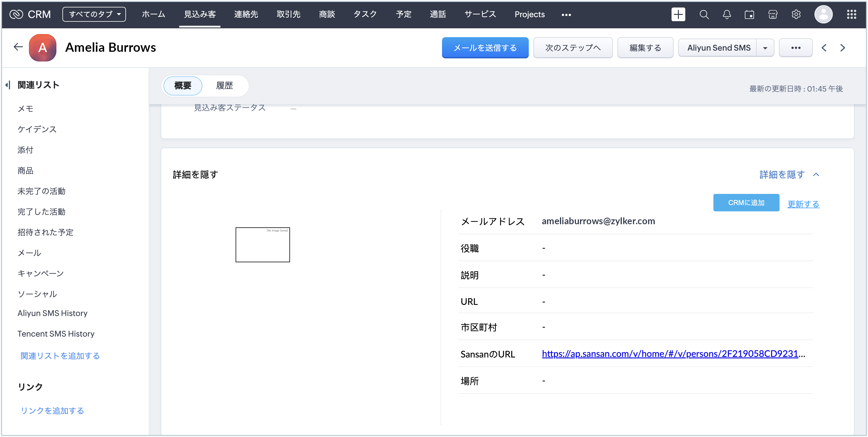This screenshot has height=437, width=868.
Task: Go to the next record arrow
Action: coord(843,48)
